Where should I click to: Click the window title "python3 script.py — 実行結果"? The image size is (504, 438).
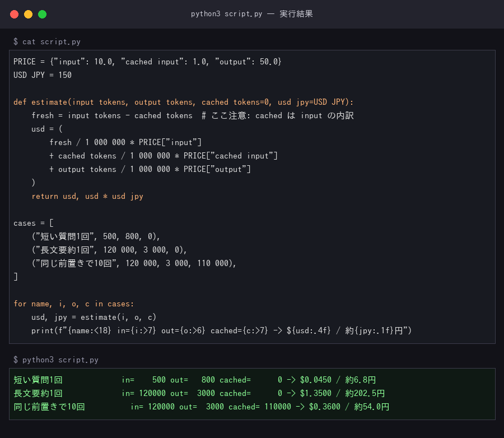click(251, 14)
